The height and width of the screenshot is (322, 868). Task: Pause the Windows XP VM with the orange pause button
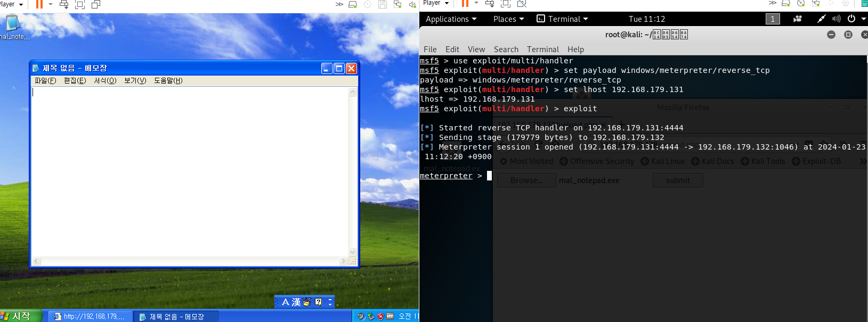[39, 4]
